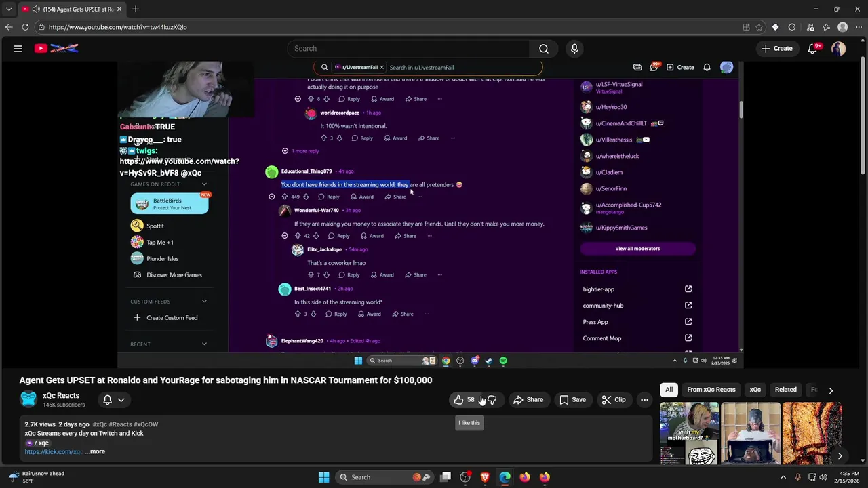Click the Share button
Viewport: 868px width, 488px height.
[528, 400]
